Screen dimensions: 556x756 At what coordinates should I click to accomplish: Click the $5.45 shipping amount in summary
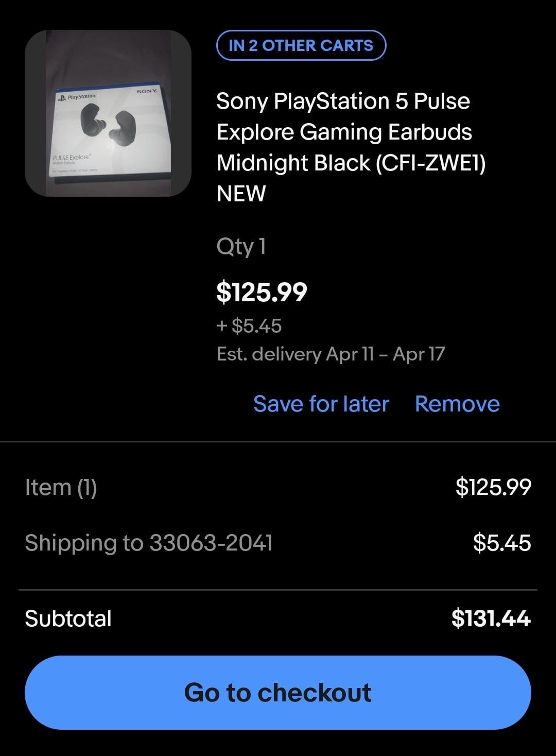coord(502,543)
